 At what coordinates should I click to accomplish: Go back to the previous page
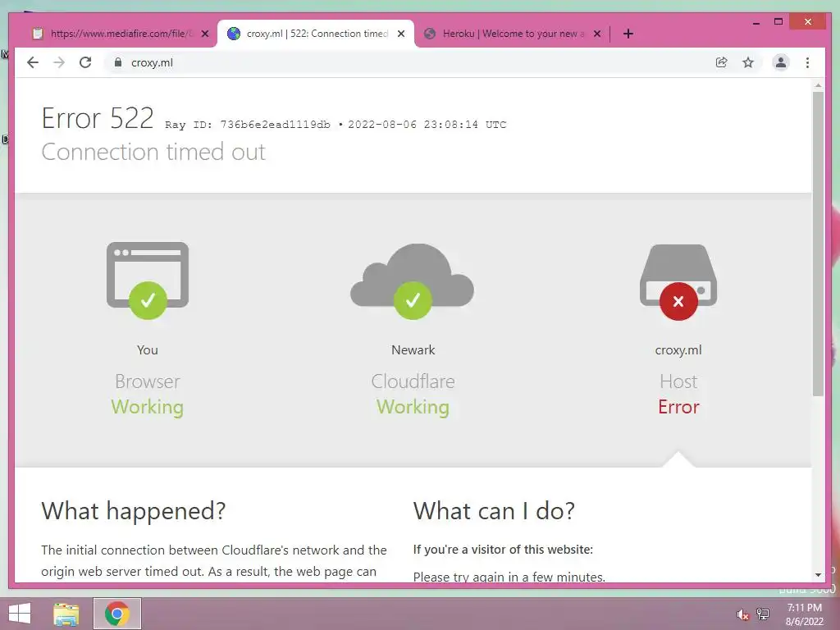(x=33, y=62)
